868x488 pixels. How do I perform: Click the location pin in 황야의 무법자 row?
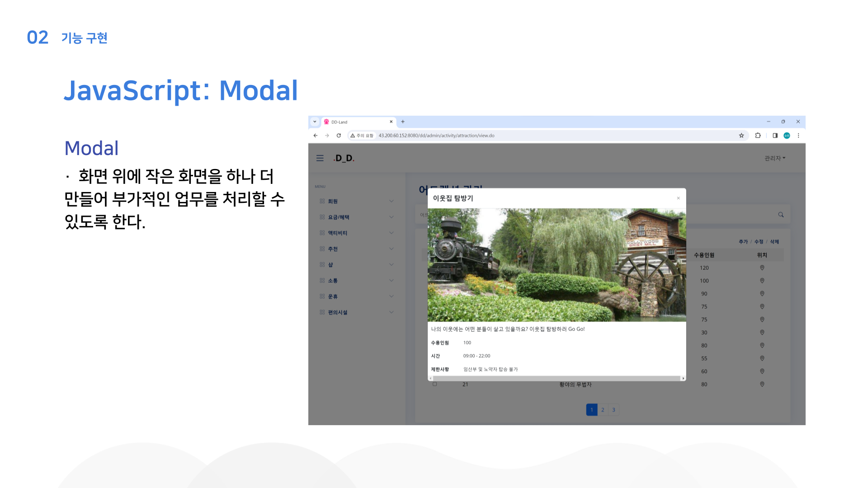tap(762, 385)
